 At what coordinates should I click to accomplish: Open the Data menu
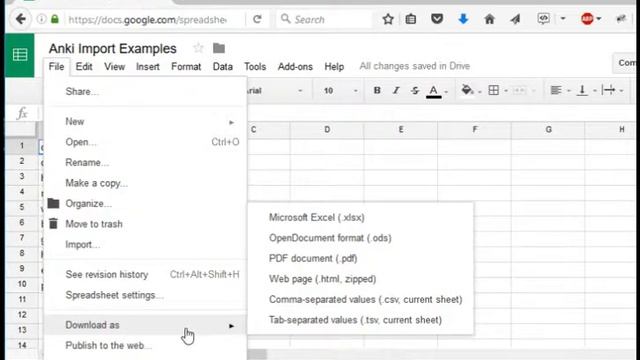222,67
